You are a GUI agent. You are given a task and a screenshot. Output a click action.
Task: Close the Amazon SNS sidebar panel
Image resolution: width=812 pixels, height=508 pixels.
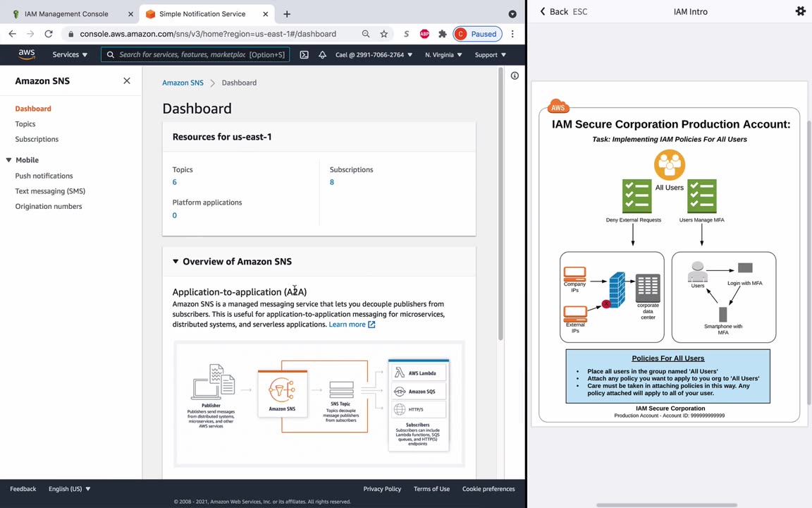pos(127,80)
